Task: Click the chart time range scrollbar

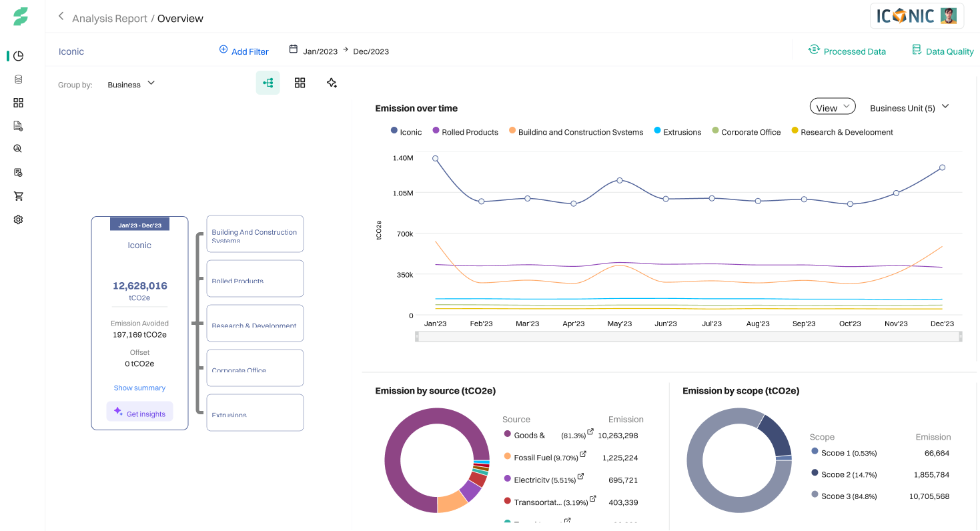Action: 688,337
